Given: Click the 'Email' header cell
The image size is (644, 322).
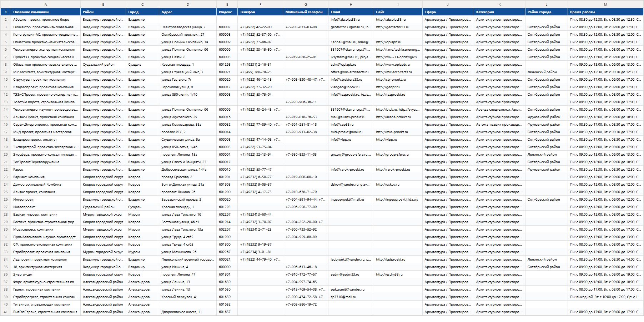Looking at the screenshot, I should (x=351, y=12).
